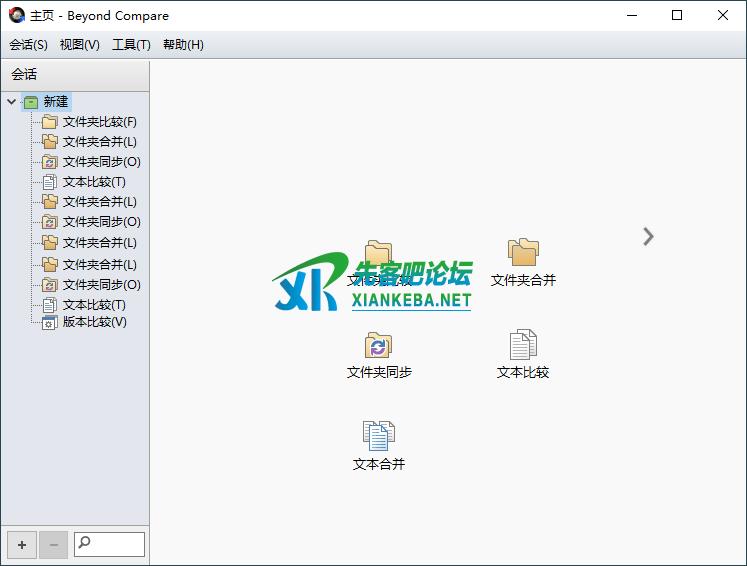Select the 新建 folder in session tree
Screen dimensions: 747x566
(55, 102)
